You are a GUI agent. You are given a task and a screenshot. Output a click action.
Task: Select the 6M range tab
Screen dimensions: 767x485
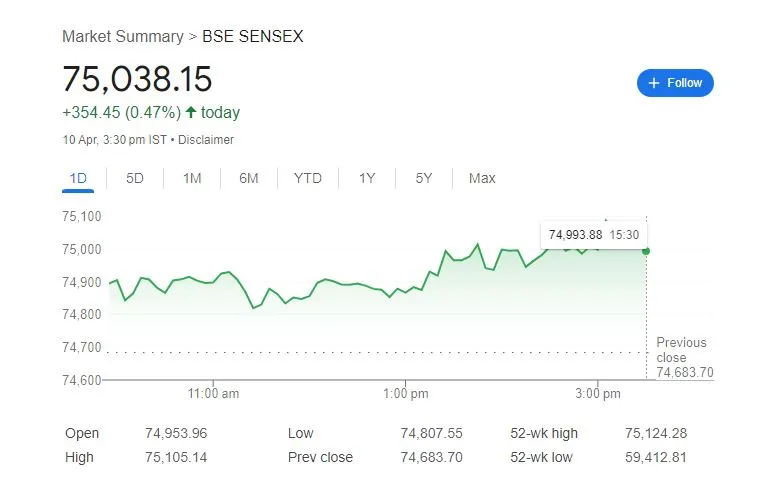[249, 178]
